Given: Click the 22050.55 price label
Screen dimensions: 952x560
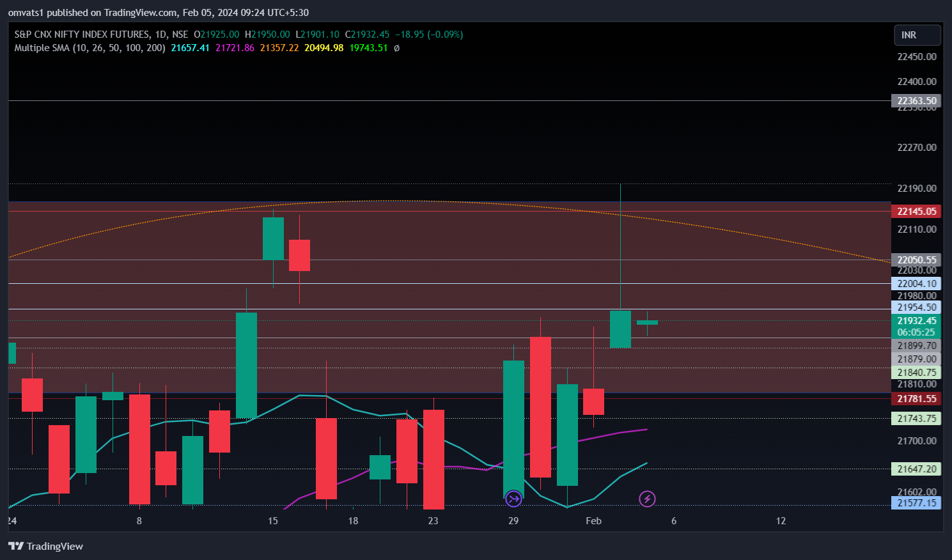Looking at the screenshot, I should click(x=916, y=260).
